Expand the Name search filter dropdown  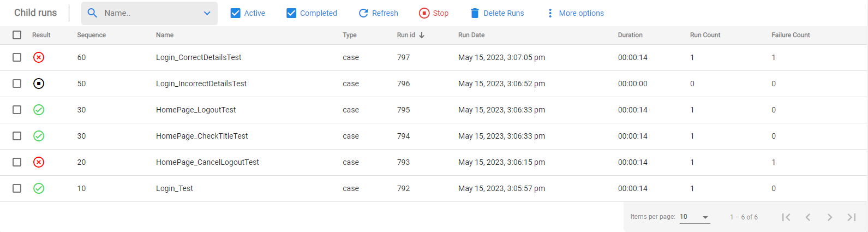(x=207, y=13)
